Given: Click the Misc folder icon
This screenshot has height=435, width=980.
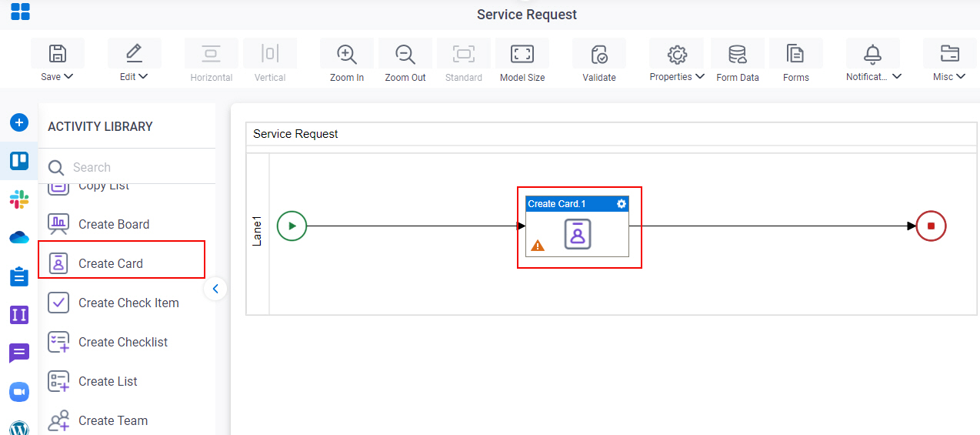Looking at the screenshot, I should 950,54.
